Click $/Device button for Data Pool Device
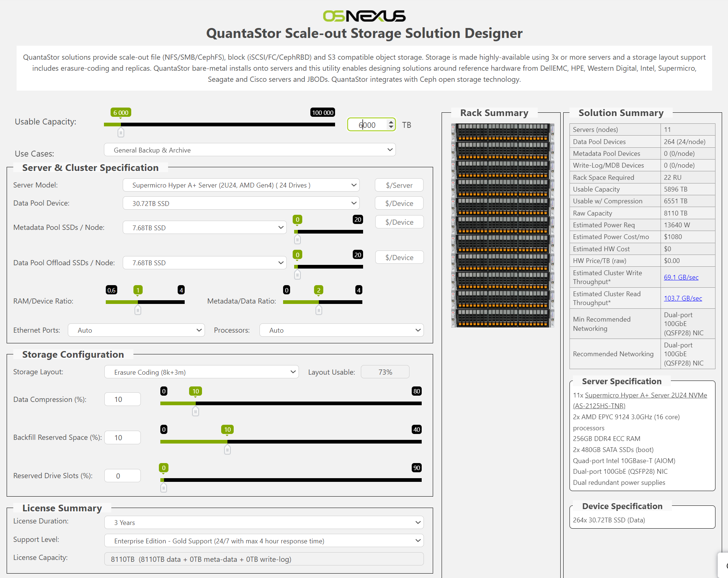 pos(399,203)
